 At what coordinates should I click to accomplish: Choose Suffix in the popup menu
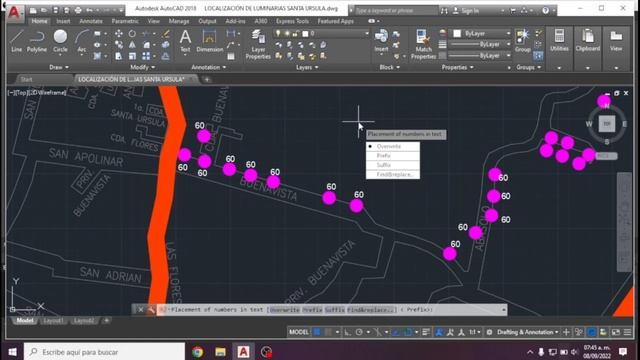click(393, 165)
